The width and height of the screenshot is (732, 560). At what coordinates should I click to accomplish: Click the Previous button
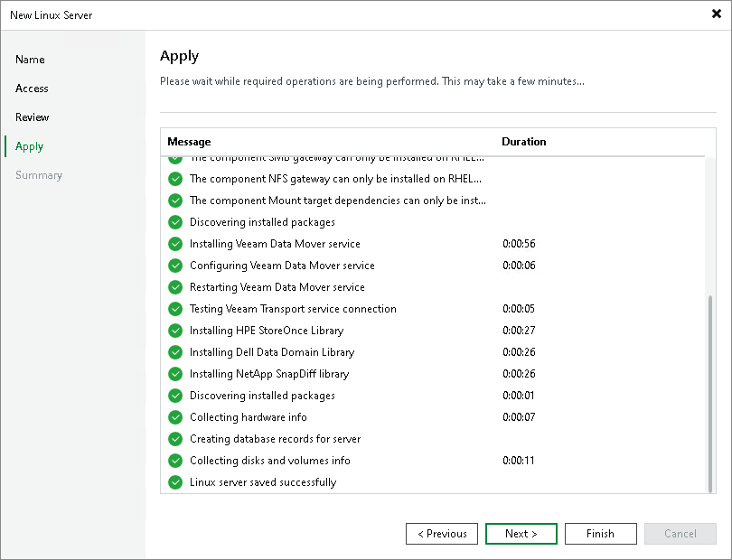[x=442, y=534]
